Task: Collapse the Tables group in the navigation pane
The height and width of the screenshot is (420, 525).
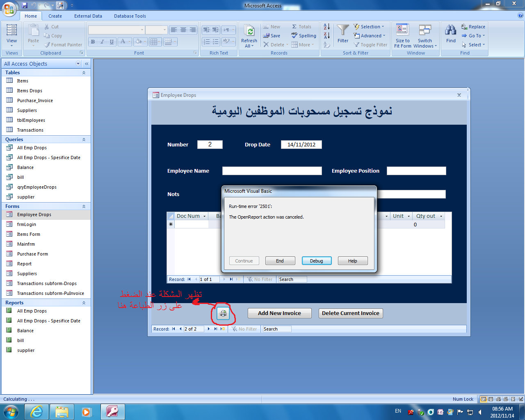Action: click(x=84, y=73)
